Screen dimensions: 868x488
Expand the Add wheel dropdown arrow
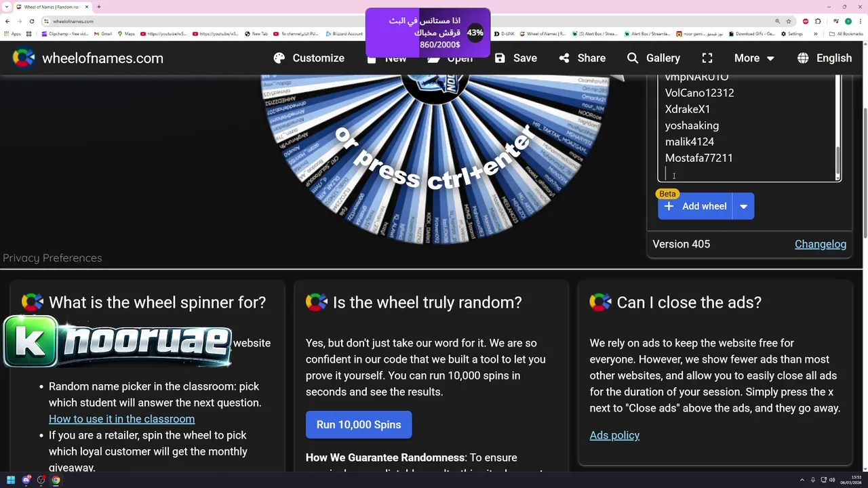pos(744,206)
